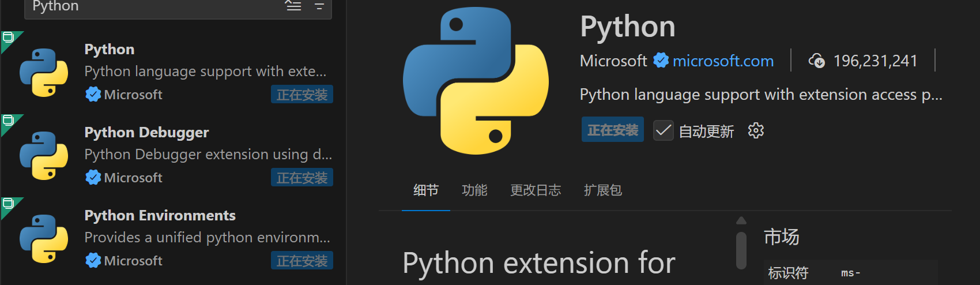This screenshot has height=285, width=980.
Task: Click the large Python title heading
Action: tap(627, 27)
